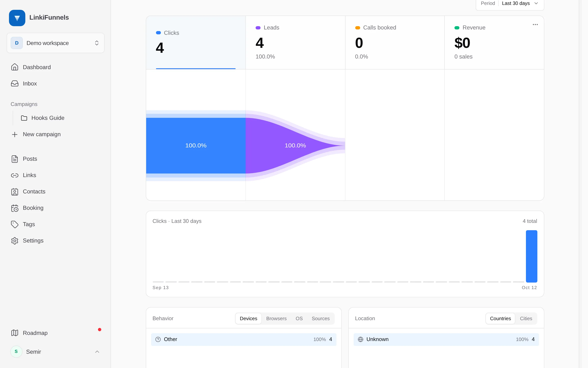Viewport: 588px width, 368px height.
Task: Click the Hooks Guide folder icon
Action: [x=24, y=118]
